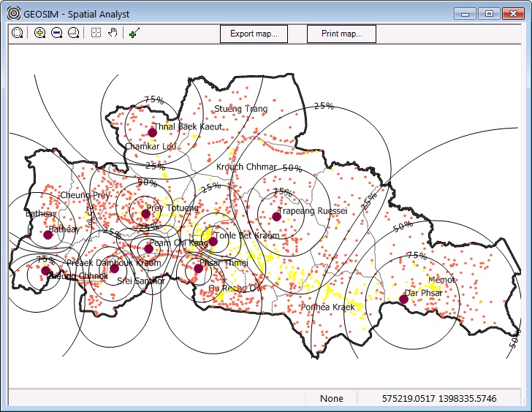532x412 pixels.
Task: Click the Srei Santhor district label
Action: coord(141,281)
